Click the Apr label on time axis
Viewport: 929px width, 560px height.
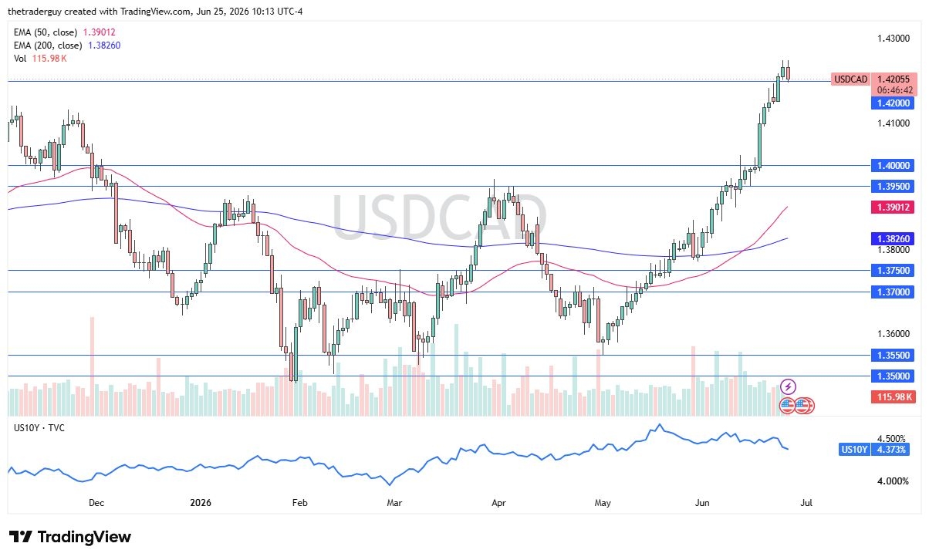tap(498, 503)
